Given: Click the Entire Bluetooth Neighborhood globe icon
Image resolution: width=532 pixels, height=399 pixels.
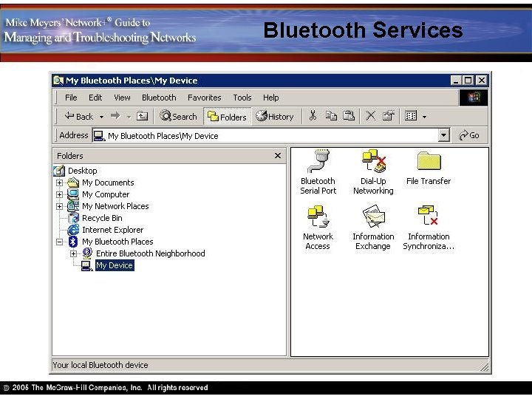Looking at the screenshot, I should 87,253.
